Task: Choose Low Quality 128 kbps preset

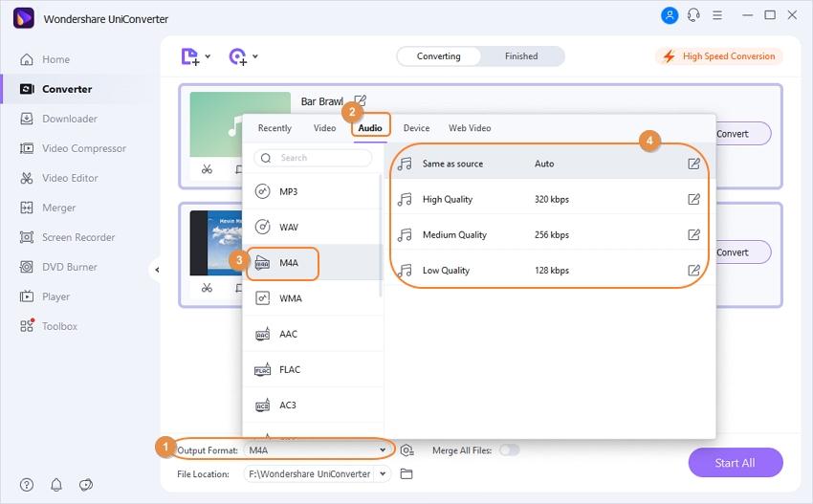Action: [550, 270]
